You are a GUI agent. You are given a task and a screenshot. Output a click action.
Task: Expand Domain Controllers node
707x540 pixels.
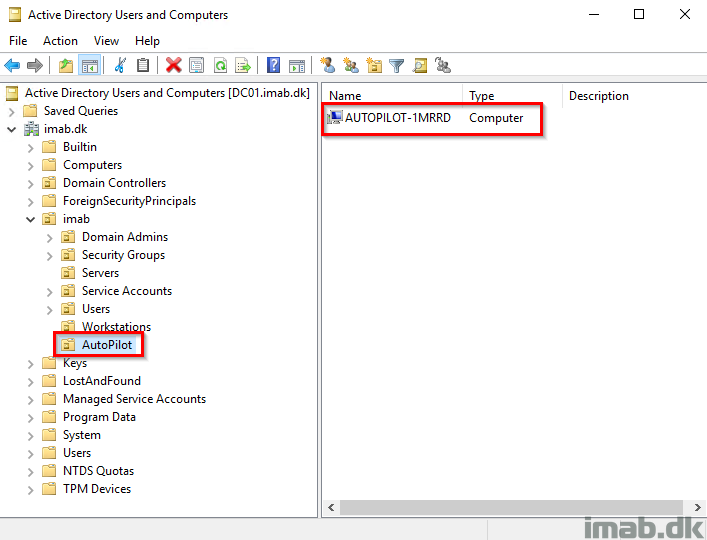point(31,183)
